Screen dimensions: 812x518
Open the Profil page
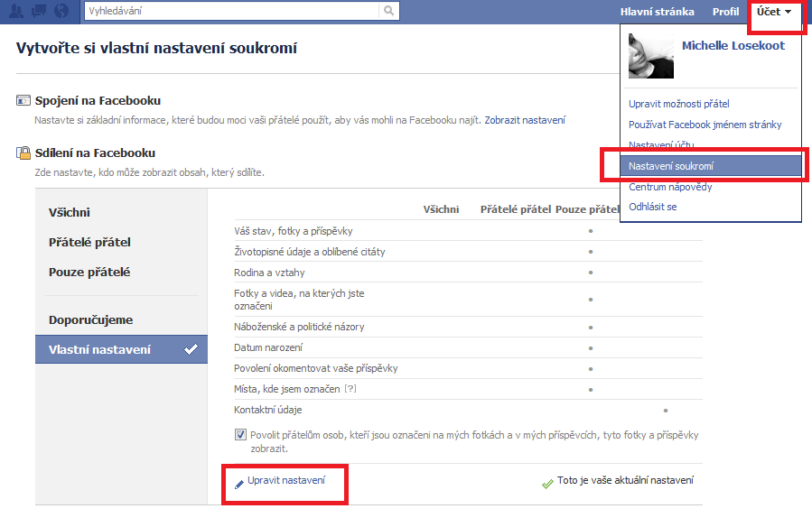pyautogui.click(x=725, y=12)
